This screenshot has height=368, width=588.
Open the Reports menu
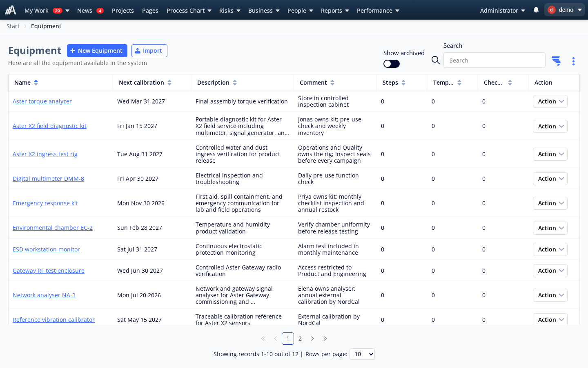(335, 10)
